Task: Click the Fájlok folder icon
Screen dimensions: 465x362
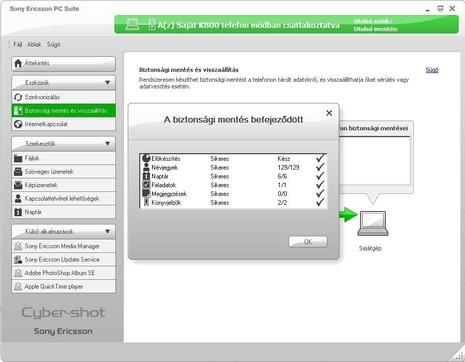Action: pos(18,158)
